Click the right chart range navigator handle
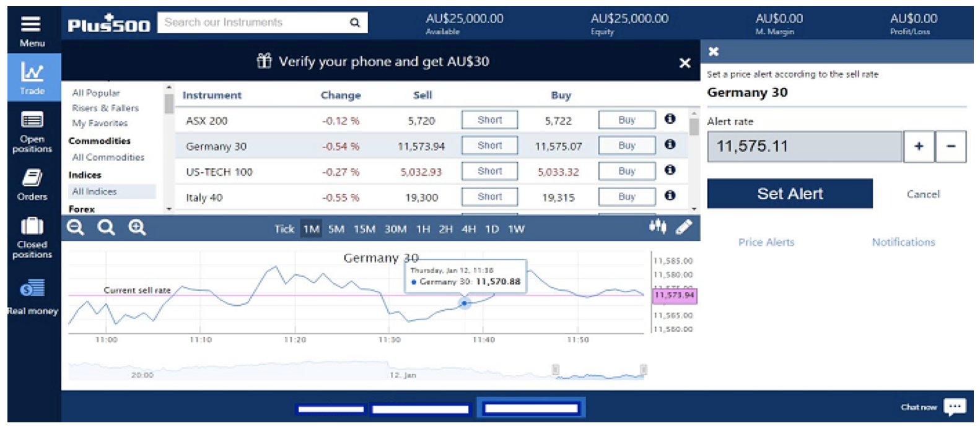This screenshot has height=431, width=980. 644,370
